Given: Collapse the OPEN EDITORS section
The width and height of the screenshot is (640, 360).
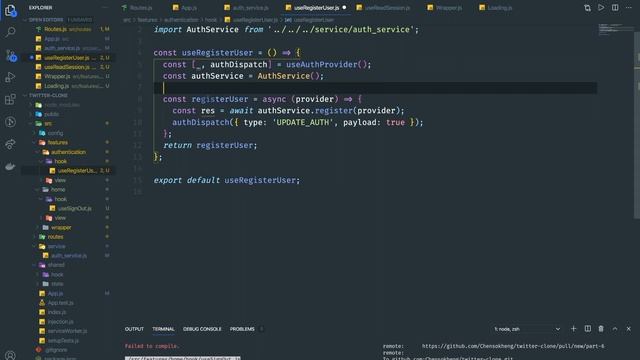Looking at the screenshot, I should tap(46, 20).
